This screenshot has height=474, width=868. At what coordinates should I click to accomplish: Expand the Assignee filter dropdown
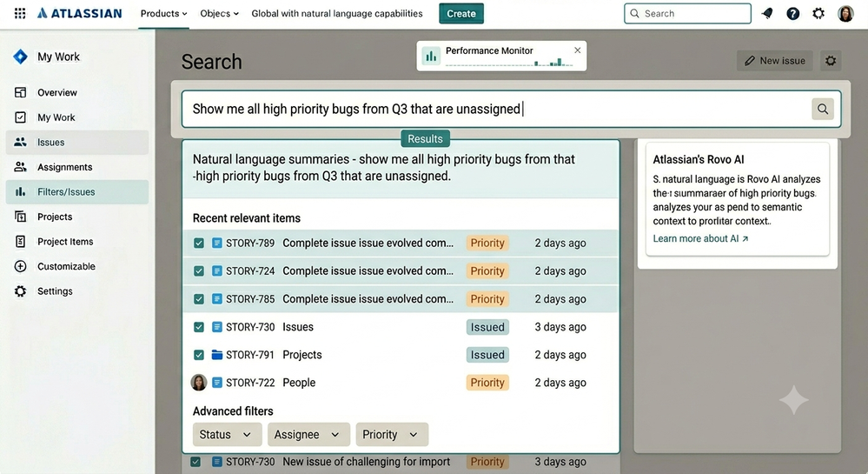coord(308,435)
